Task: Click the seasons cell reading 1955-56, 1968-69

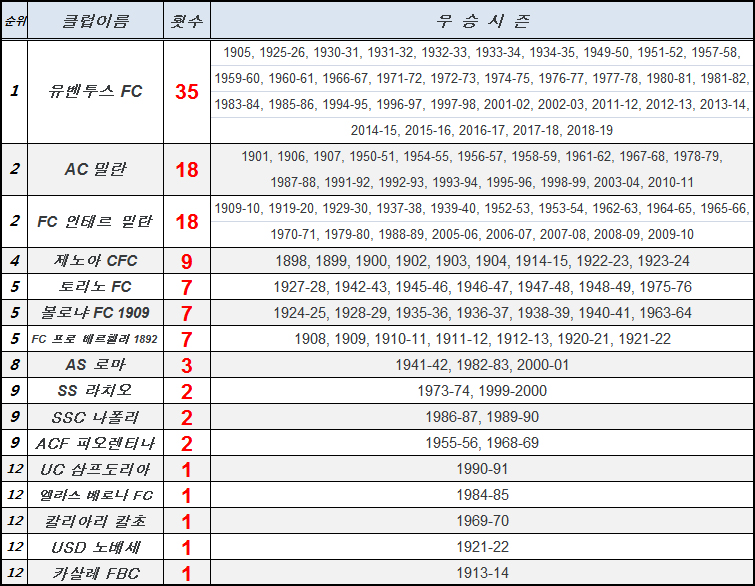Action: pos(482,443)
